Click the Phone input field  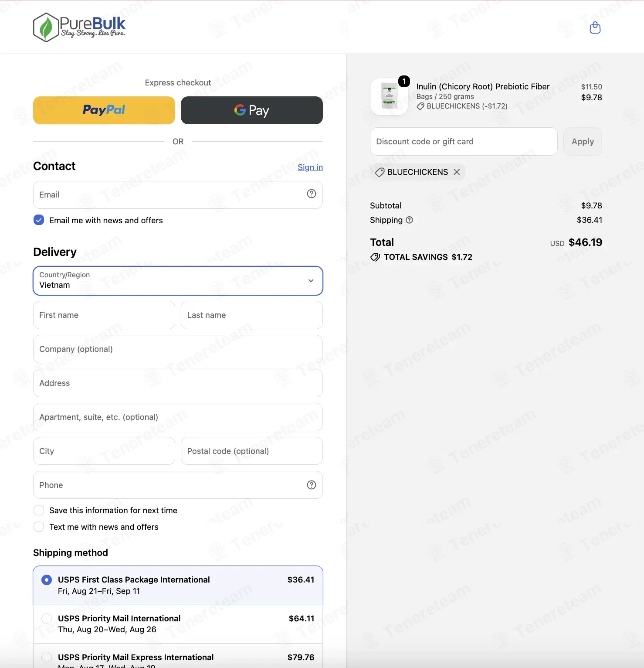click(178, 485)
